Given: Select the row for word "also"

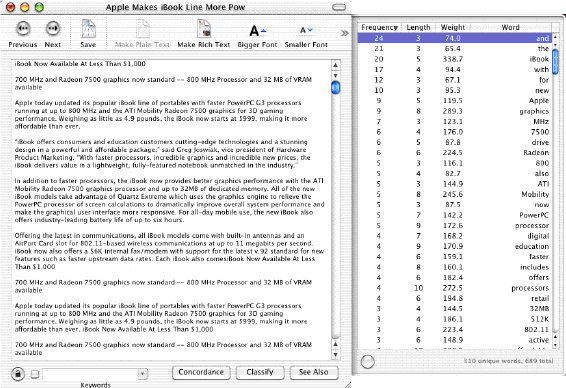Looking at the screenshot, I should pyautogui.click(x=454, y=174).
